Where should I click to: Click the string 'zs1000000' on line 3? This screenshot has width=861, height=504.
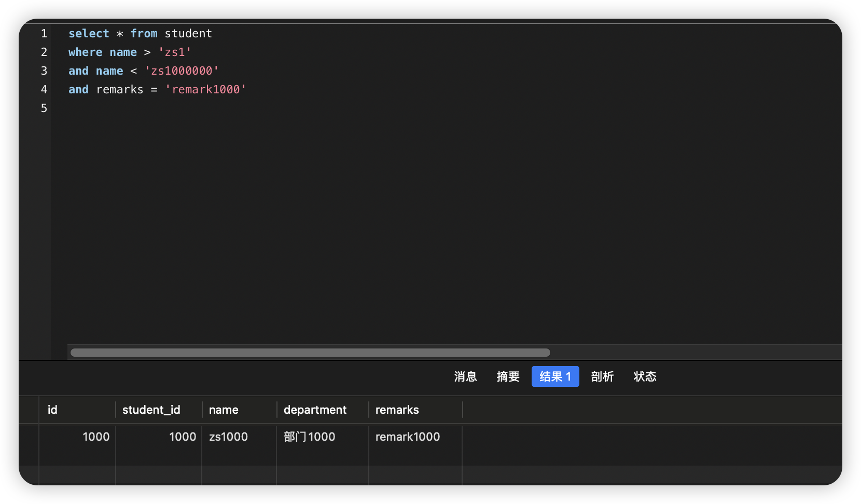[x=182, y=71]
